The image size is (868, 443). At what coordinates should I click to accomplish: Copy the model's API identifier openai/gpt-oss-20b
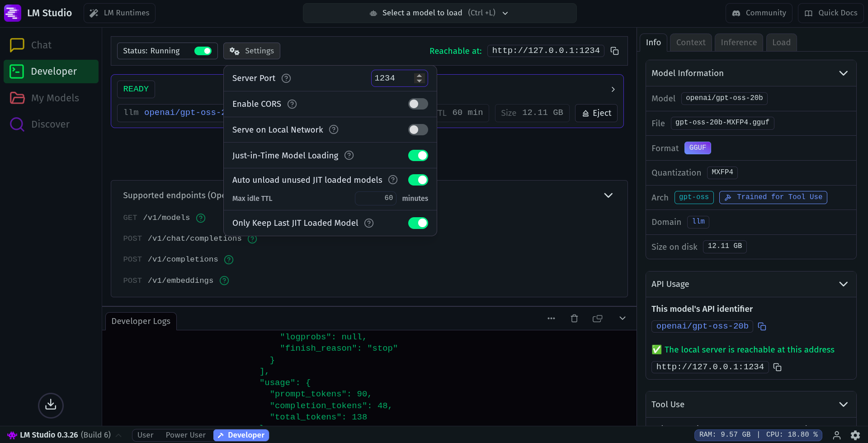(x=762, y=326)
